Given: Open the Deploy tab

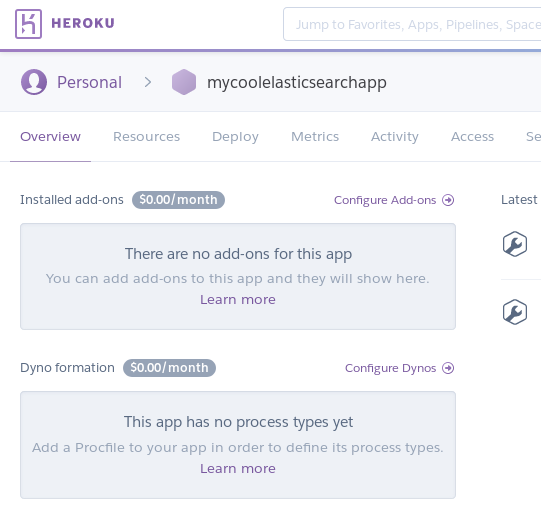Looking at the screenshot, I should (x=235, y=137).
